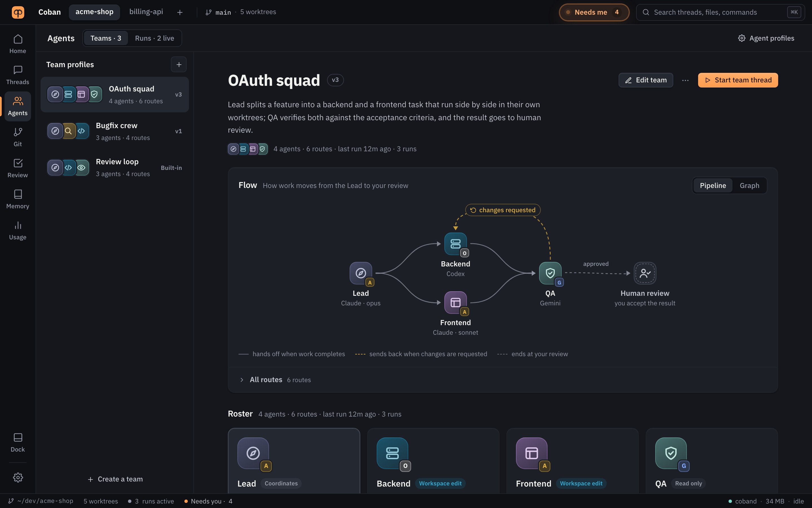Open the Memory sidebar section
This screenshot has height=508, width=812.
[18, 199]
